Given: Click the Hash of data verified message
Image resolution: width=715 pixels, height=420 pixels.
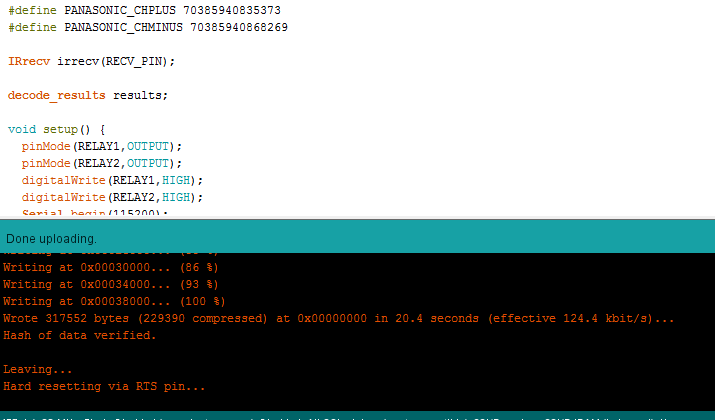Looking at the screenshot, I should [80, 335].
